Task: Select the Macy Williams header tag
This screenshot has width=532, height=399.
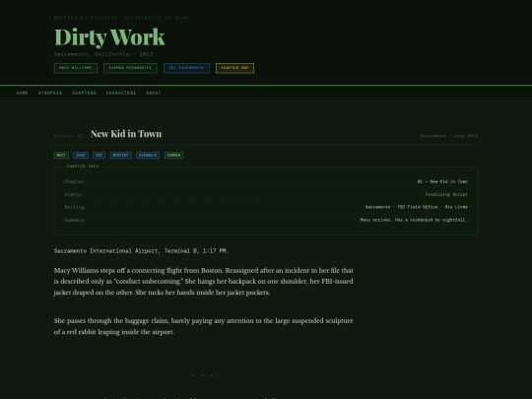Action: [x=76, y=68]
